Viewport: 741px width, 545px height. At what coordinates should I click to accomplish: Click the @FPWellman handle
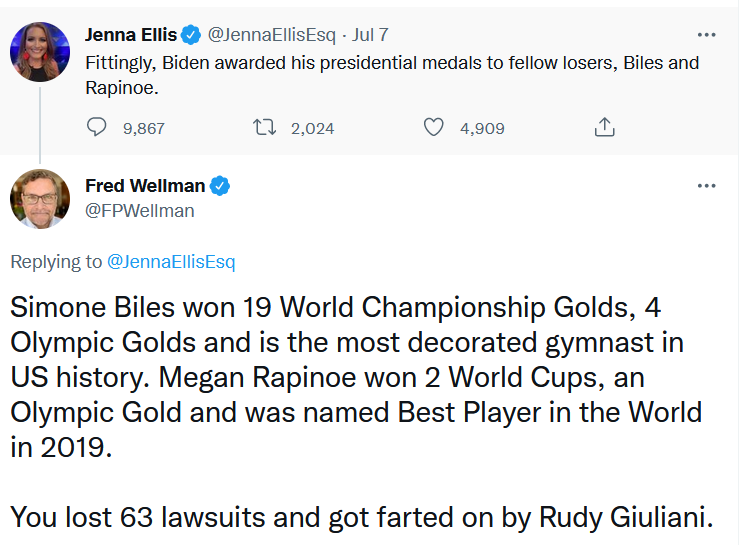coord(140,210)
